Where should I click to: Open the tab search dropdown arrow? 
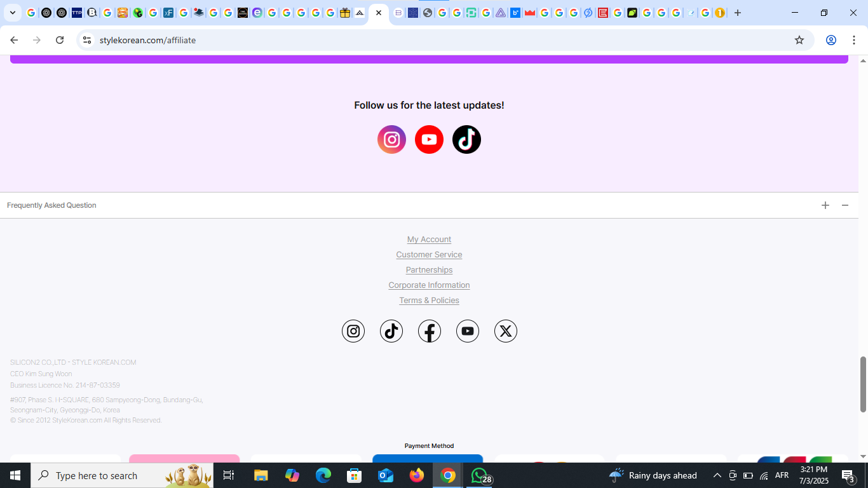(12, 13)
